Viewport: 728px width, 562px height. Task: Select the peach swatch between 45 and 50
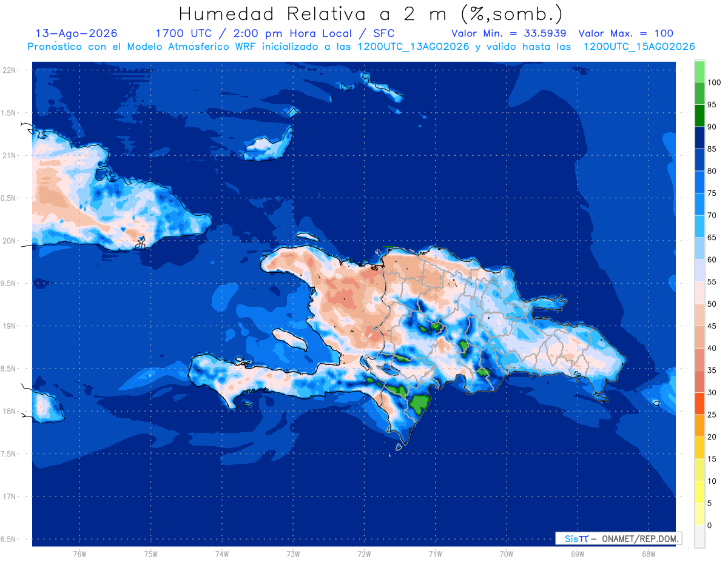pyautogui.click(x=699, y=315)
